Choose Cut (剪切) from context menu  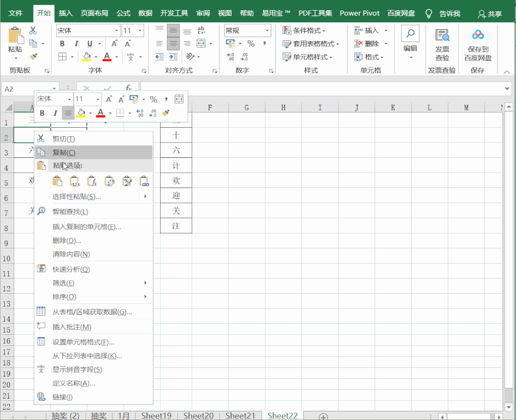coord(94,139)
